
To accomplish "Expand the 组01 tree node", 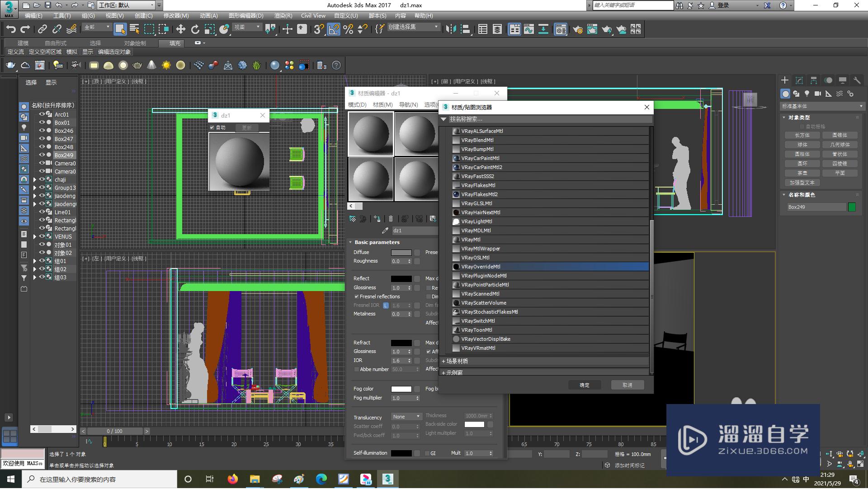I will point(35,261).
